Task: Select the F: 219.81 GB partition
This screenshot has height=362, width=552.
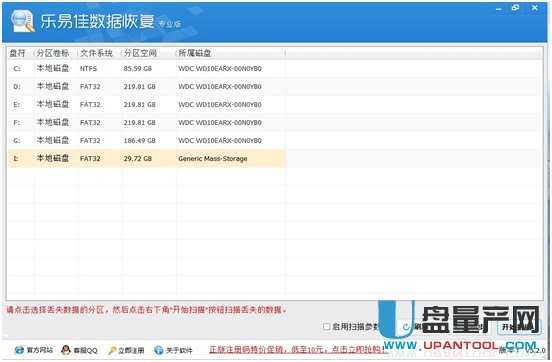Action: pos(146,122)
